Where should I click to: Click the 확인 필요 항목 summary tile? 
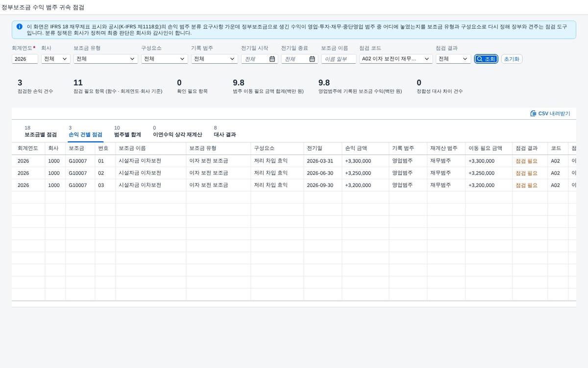coord(193,86)
